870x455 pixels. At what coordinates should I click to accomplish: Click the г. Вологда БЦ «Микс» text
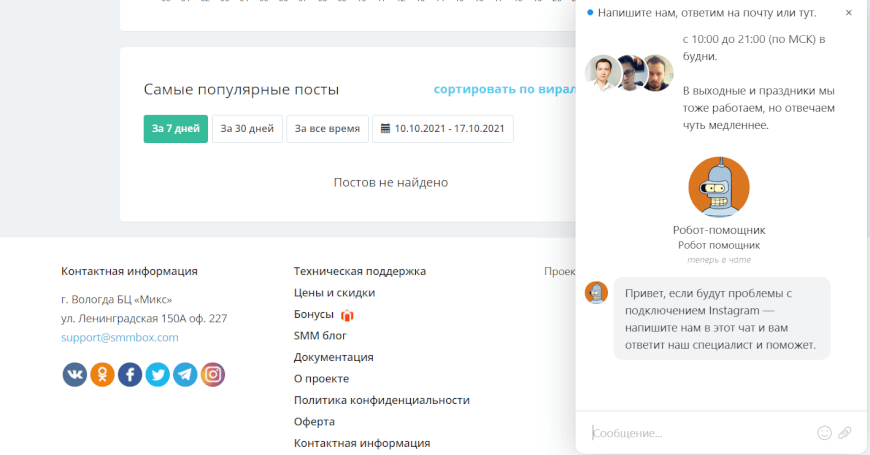click(117, 300)
